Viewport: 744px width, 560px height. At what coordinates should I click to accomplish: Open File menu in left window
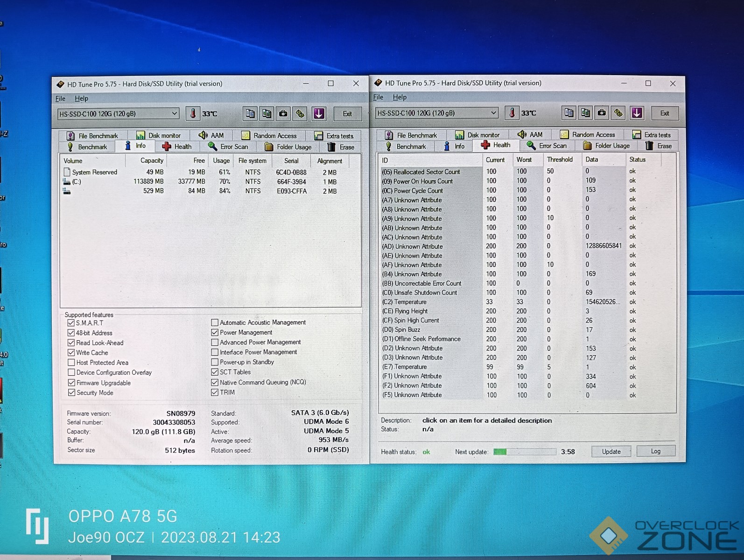[60, 98]
